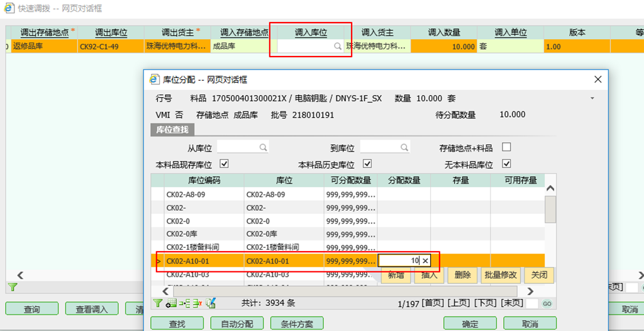The image size is (644, 331).
Task: Clear the allocation quantity with the X icon
Action: [x=425, y=261]
